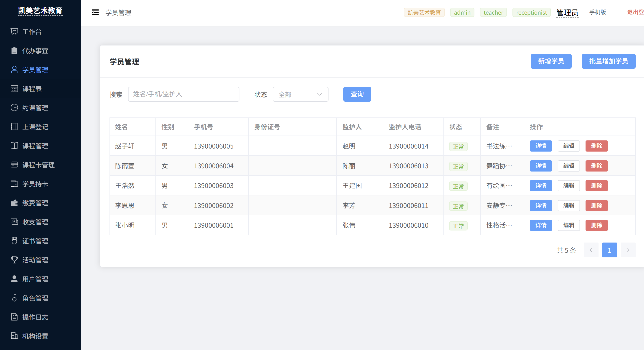
Task: Open 工作台 menu item
Action: [41, 32]
